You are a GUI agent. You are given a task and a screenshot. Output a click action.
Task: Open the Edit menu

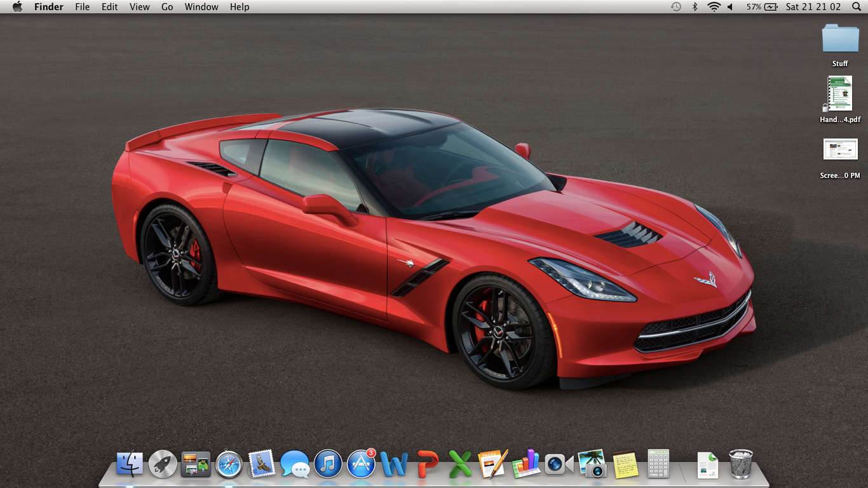[110, 7]
